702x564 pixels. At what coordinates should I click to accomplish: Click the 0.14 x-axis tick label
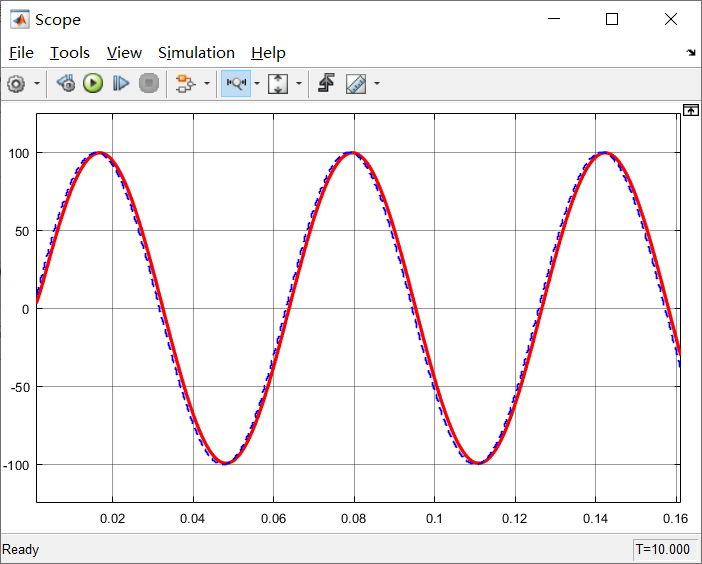pyautogui.click(x=595, y=519)
